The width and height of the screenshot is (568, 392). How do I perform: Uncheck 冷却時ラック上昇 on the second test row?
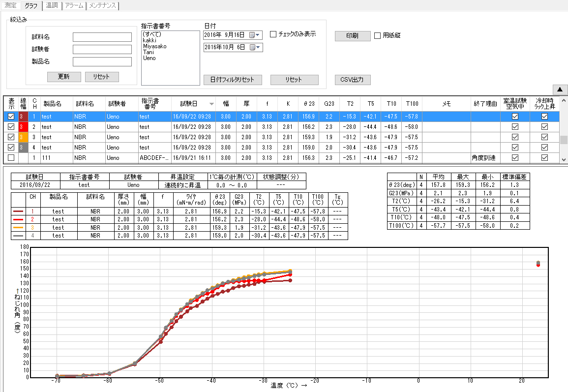[x=544, y=127]
